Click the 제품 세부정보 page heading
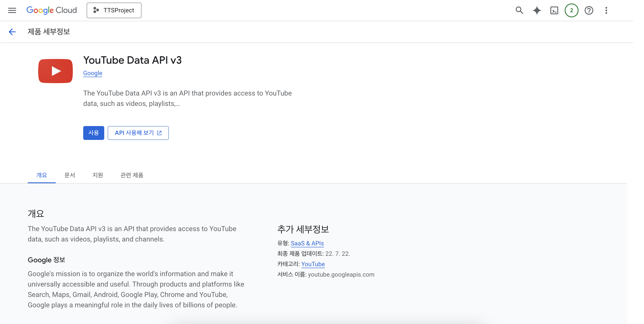The height and width of the screenshot is (324, 644). click(x=49, y=32)
